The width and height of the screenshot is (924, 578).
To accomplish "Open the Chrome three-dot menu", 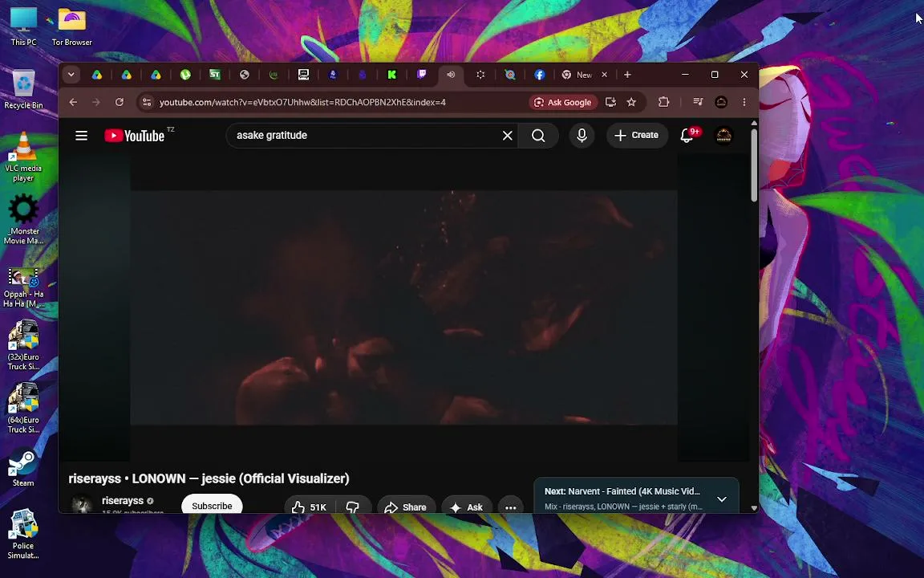I will click(x=744, y=102).
